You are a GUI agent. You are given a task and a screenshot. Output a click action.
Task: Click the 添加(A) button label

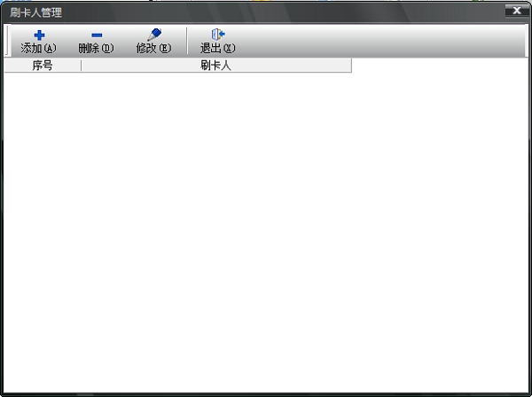pyautogui.click(x=38, y=48)
